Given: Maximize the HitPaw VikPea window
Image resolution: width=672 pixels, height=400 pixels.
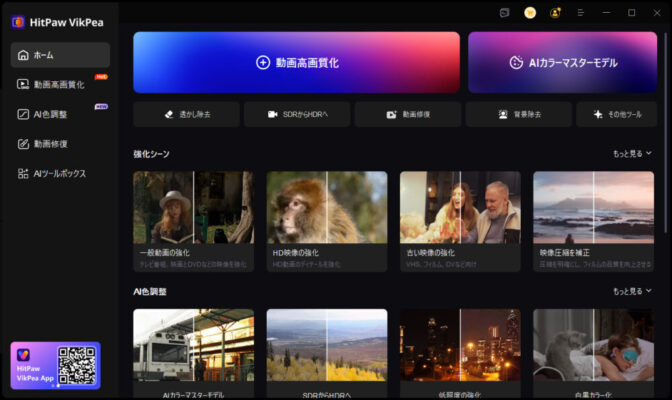Looking at the screenshot, I should click(x=631, y=13).
